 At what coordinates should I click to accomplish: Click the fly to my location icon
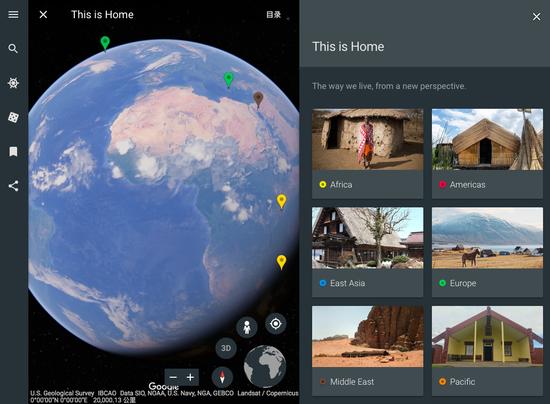tap(276, 323)
